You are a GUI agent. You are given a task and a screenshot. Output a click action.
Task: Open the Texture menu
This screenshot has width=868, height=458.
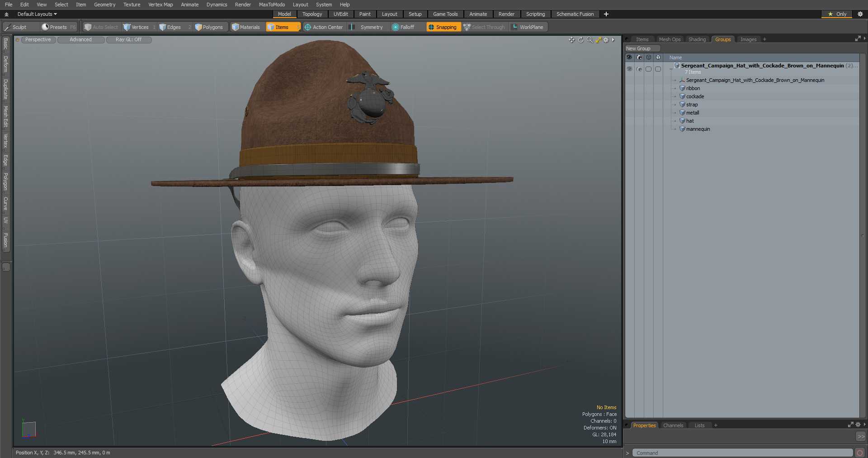pos(132,5)
